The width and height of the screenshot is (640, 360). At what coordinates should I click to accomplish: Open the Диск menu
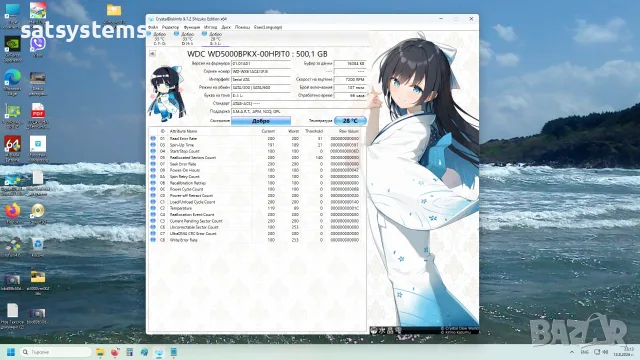(226, 27)
